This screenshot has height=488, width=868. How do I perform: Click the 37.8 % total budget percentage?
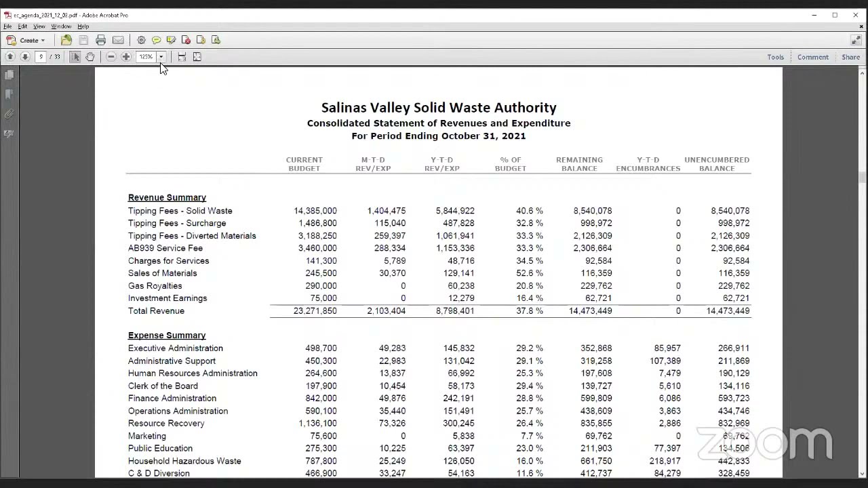coord(530,311)
